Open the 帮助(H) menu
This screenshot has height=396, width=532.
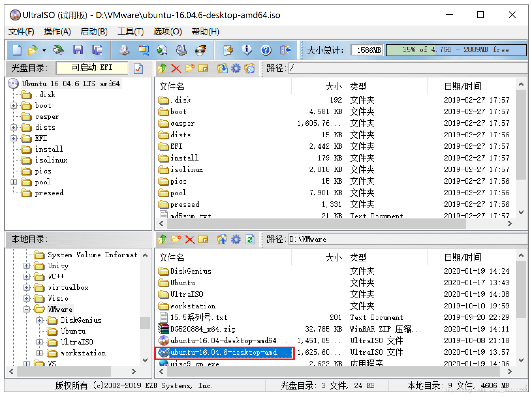[205, 32]
